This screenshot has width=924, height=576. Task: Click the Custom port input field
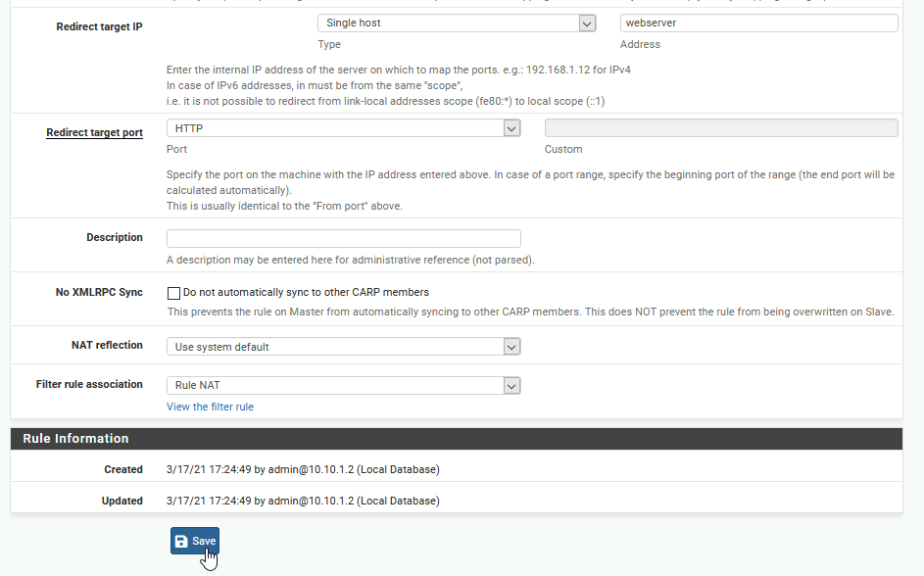pyautogui.click(x=721, y=128)
